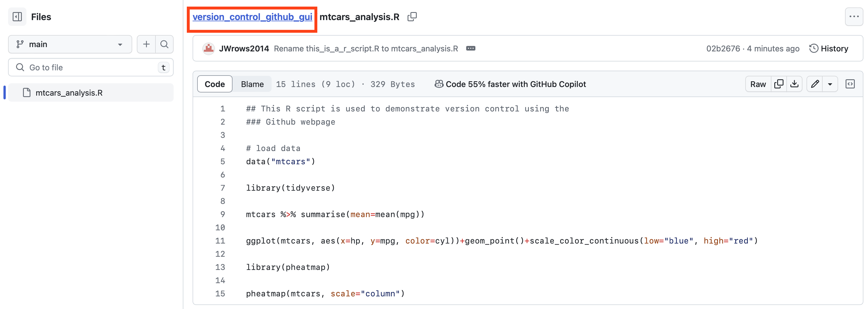Open the main branch dropdown
The height and width of the screenshot is (309, 868).
click(70, 44)
